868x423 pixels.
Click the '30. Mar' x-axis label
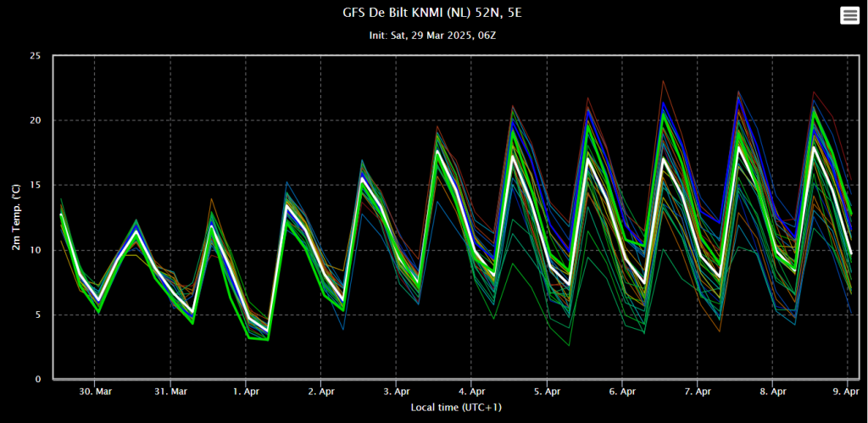[95, 392]
